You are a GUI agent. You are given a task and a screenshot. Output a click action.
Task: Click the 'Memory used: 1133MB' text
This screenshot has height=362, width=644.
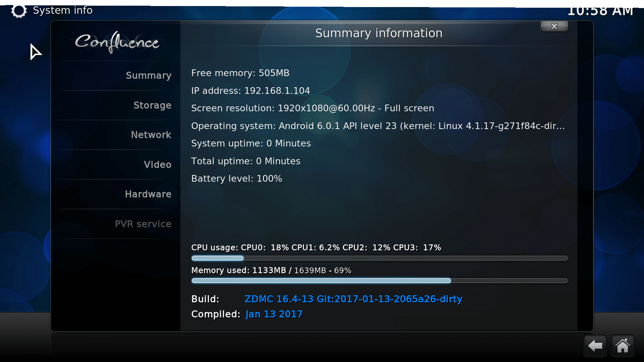[238, 270]
